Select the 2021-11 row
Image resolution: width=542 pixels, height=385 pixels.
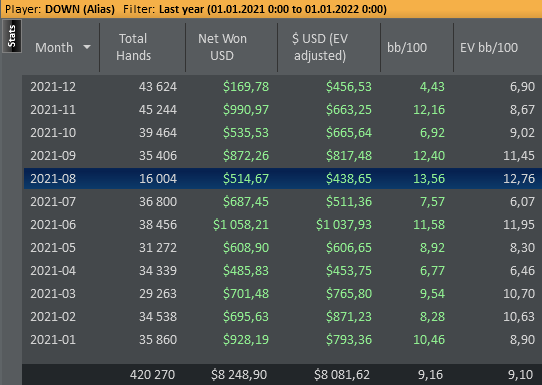pyautogui.click(x=282, y=110)
